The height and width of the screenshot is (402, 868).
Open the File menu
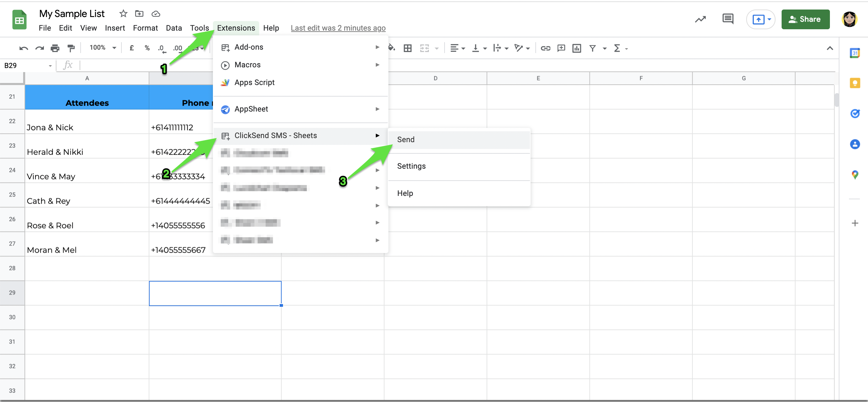click(45, 28)
